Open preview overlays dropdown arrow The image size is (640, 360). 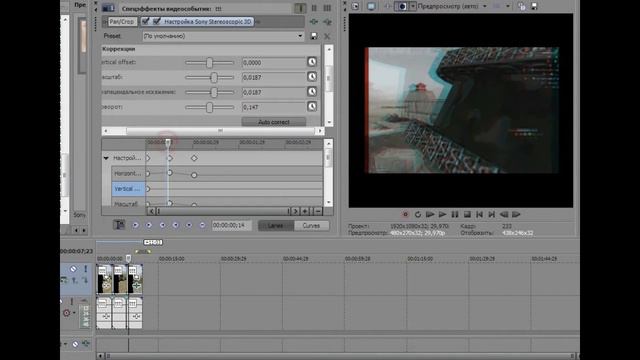point(508,6)
